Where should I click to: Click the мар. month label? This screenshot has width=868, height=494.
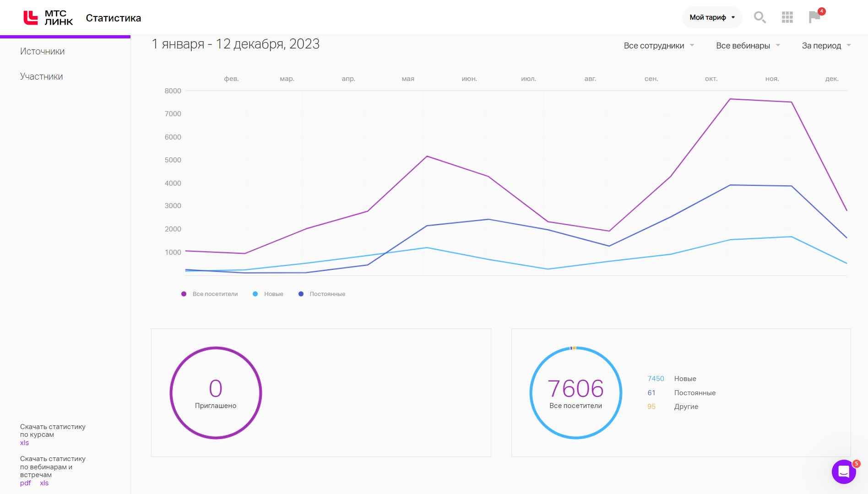[287, 79]
